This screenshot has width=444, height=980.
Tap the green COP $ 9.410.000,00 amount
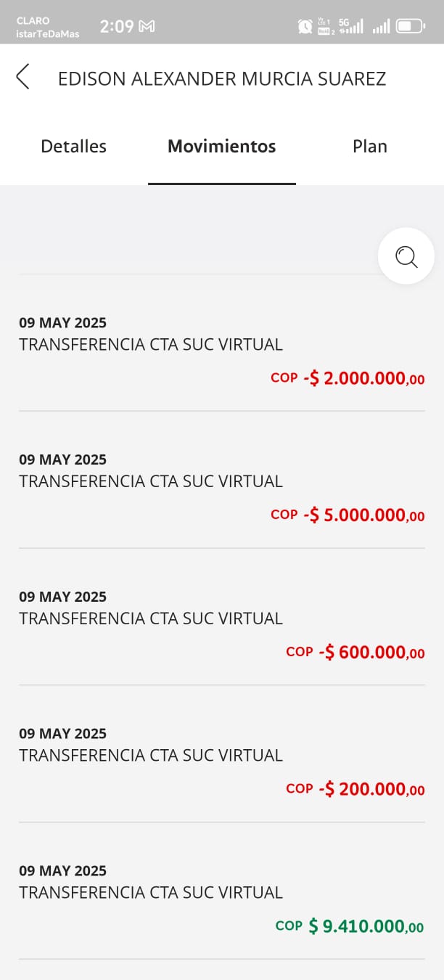coord(350,926)
